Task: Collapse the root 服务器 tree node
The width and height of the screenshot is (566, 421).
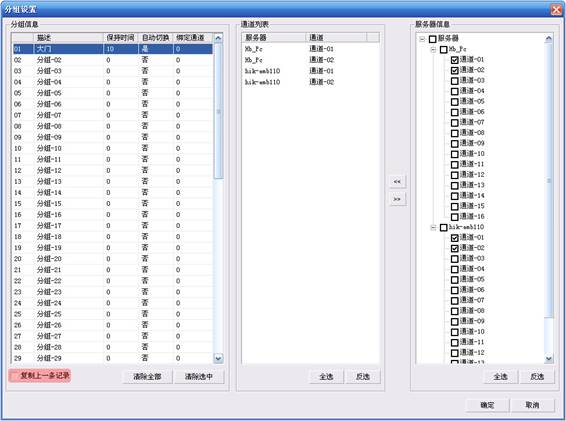Action: 422,39
